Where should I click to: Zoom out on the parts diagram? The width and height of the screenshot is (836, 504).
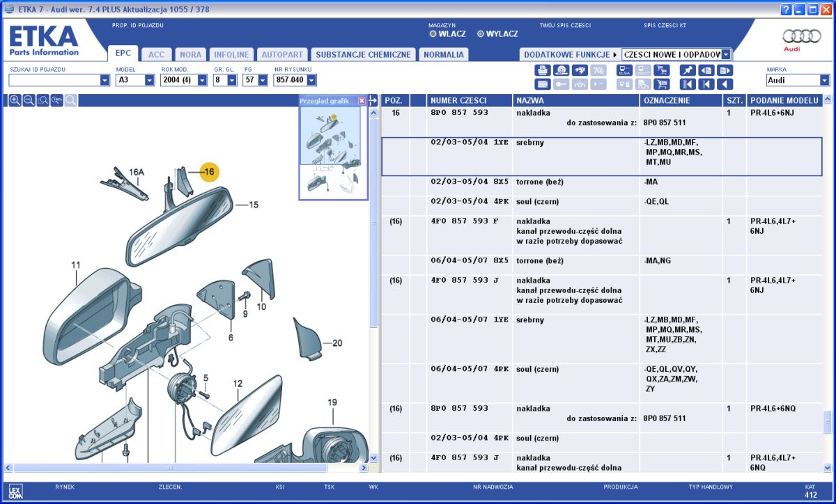pos(29,100)
